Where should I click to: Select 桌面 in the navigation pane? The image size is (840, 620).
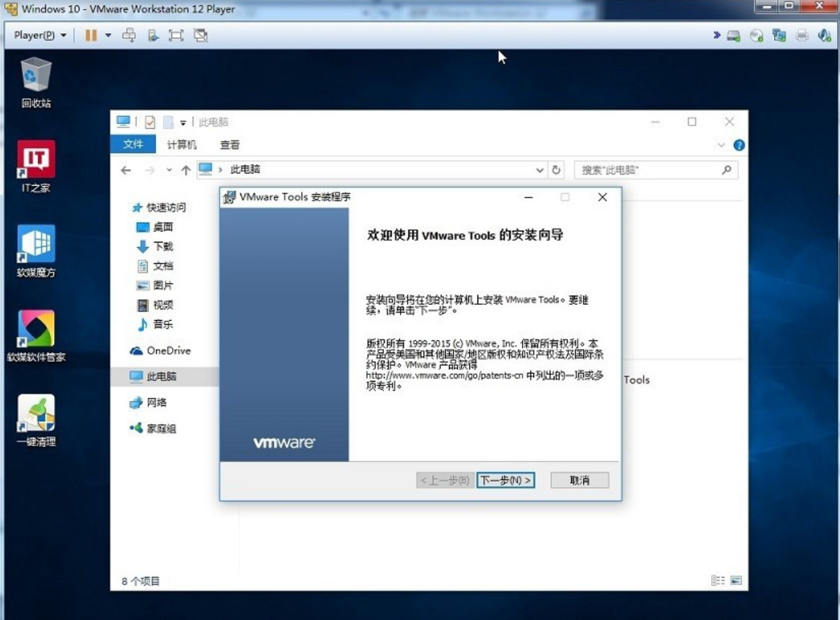(155, 227)
